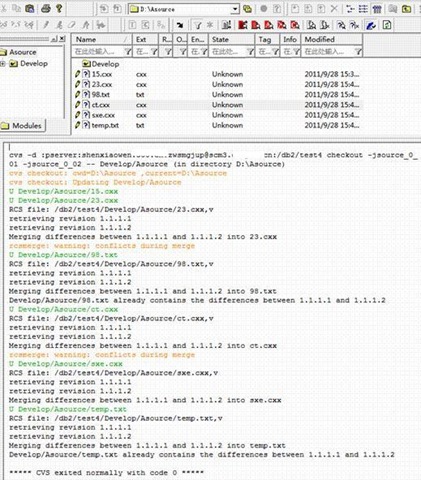Click the tree view icon in top toolbar
Image resolution: width=421 pixels, height=480 pixels.
350,9
